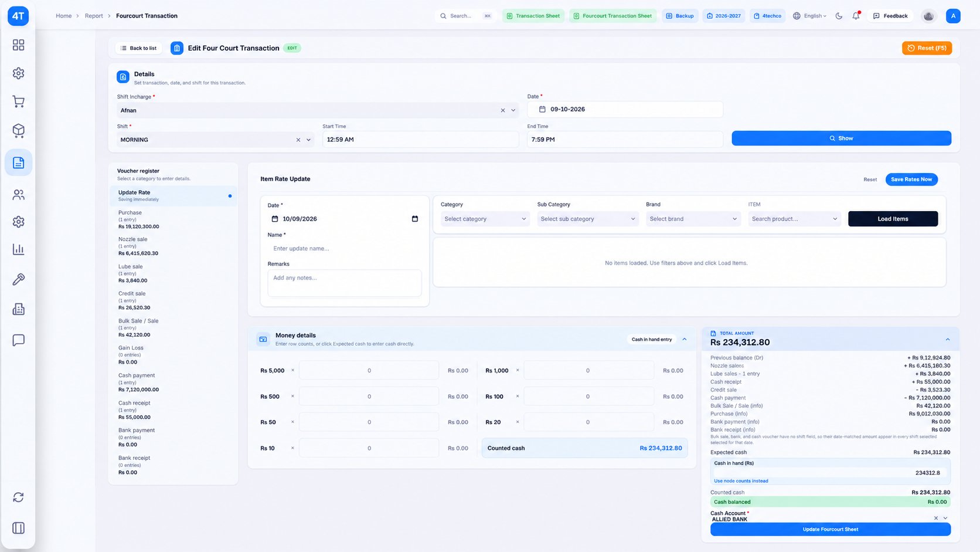Open the Select brand dropdown

pyautogui.click(x=693, y=219)
